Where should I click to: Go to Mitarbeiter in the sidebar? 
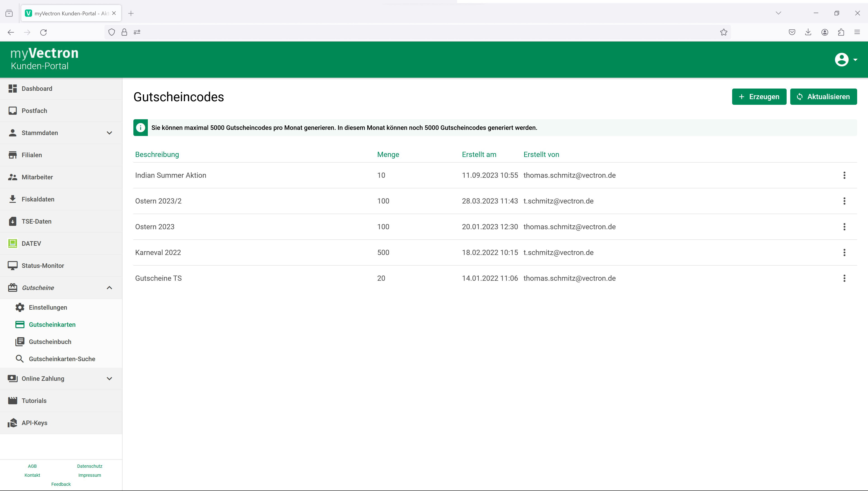click(37, 177)
